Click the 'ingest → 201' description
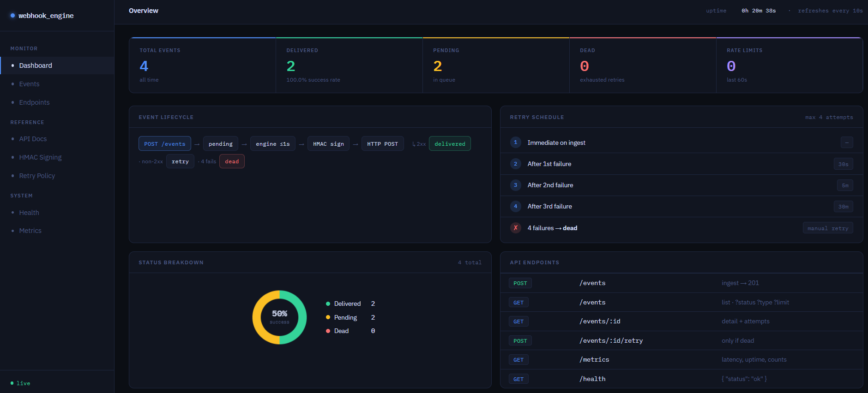The height and width of the screenshot is (393, 868). 740,283
